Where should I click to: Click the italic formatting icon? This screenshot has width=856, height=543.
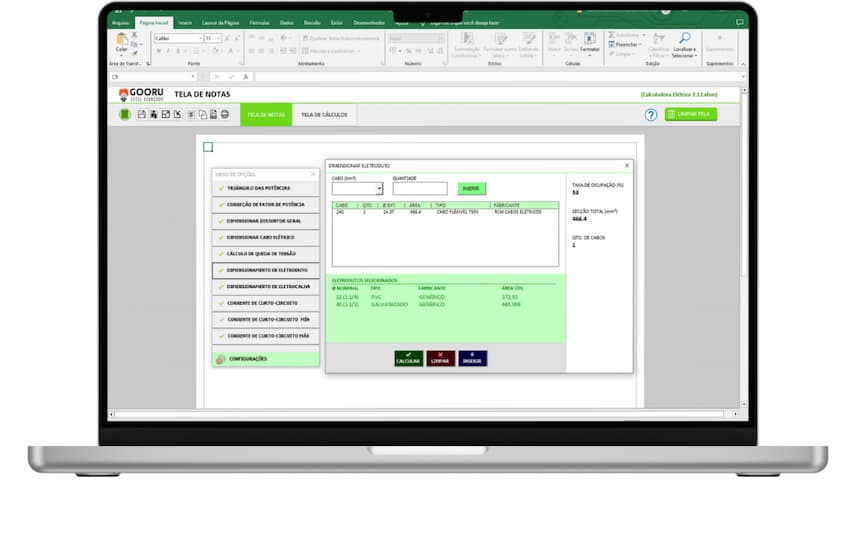[x=168, y=51]
